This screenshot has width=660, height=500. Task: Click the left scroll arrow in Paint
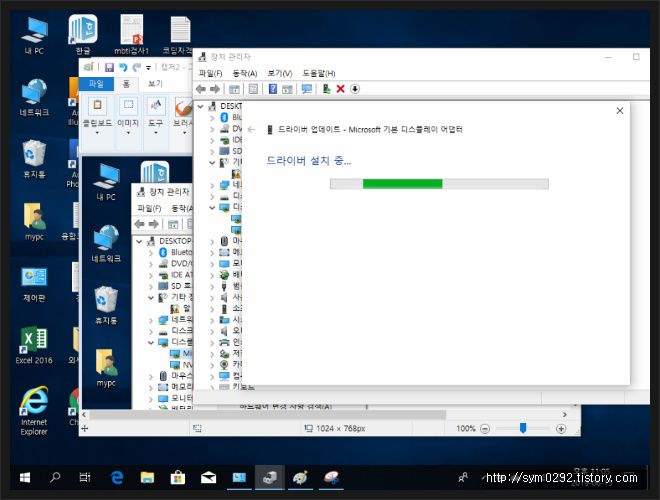point(84,415)
